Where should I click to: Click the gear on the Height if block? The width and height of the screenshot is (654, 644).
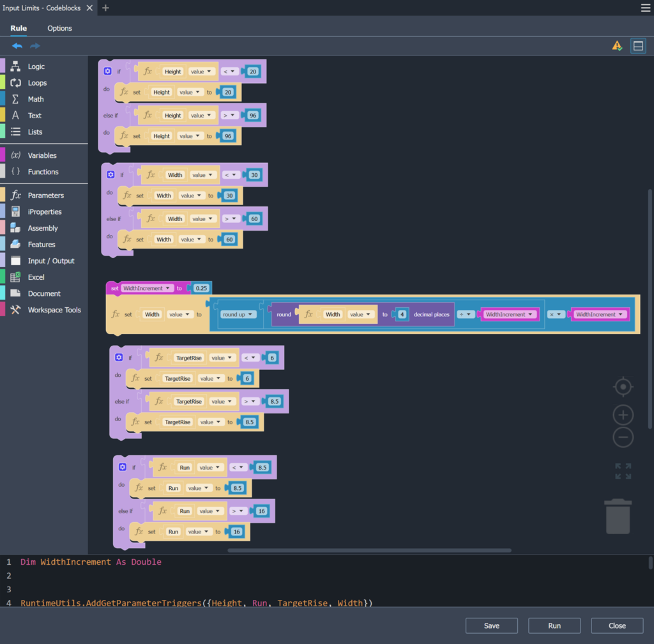coord(107,71)
